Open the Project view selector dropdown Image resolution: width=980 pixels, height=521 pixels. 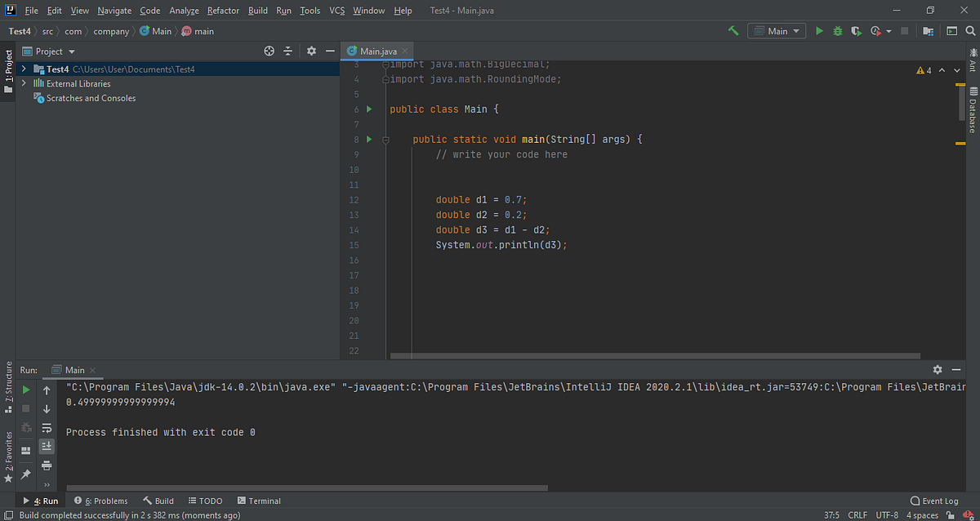[50, 51]
